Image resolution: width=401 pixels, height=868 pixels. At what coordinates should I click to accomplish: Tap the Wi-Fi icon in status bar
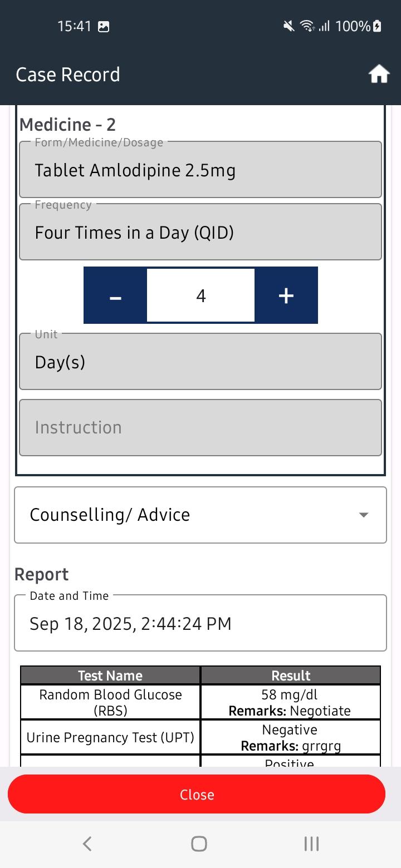[x=306, y=26]
